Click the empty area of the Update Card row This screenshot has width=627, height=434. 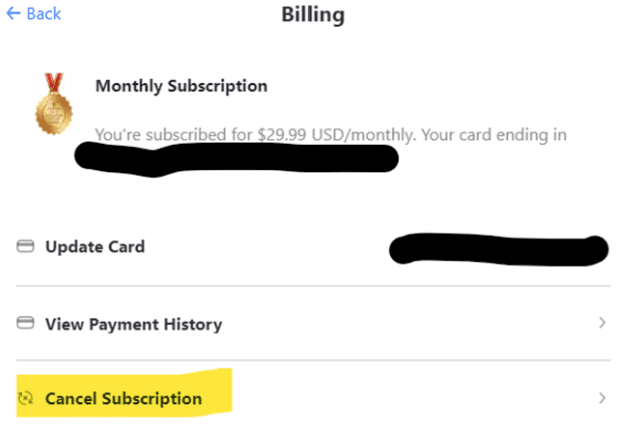point(266,247)
